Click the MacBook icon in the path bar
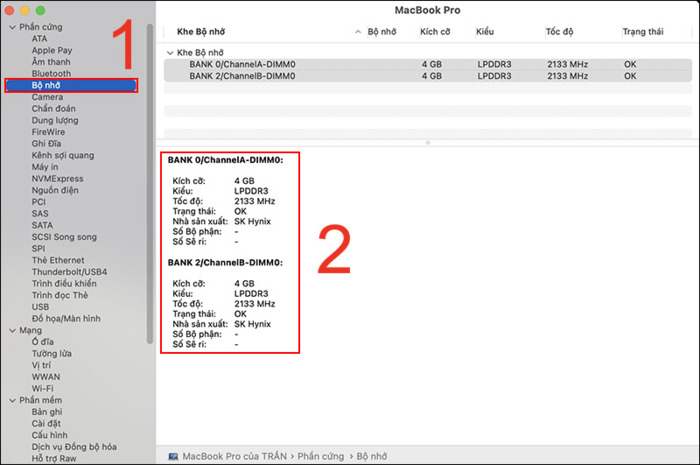 pyautogui.click(x=173, y=455)
